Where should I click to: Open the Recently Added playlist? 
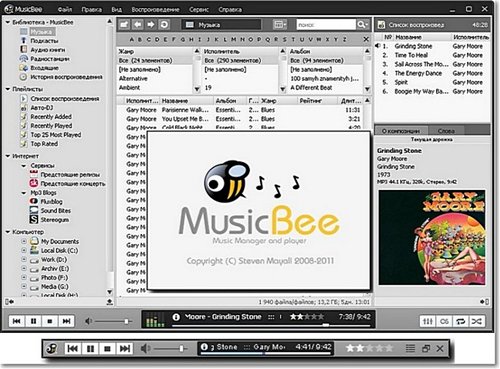51,117
